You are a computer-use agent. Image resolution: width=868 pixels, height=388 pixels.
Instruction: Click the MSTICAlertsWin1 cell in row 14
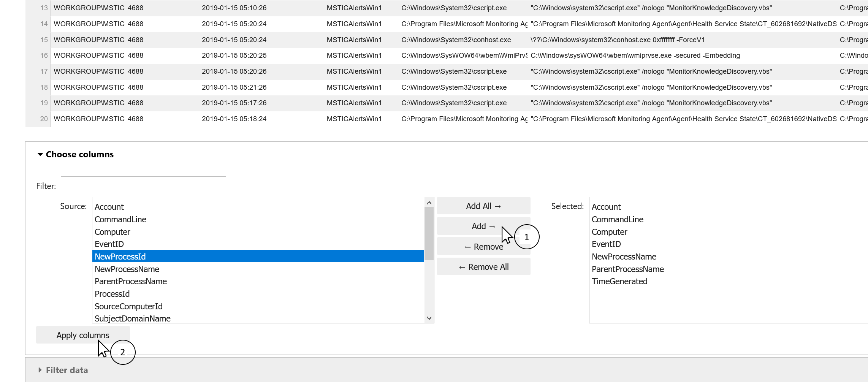coord(354,24)
